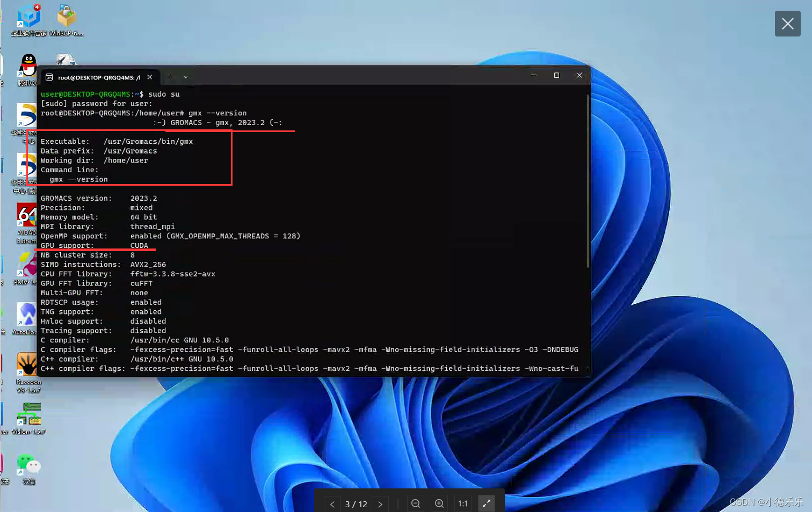Click the '/usr/bin/c++ GNU 10.5.0' value
The width and height of the screenshot is (812, 512).
pos(182,359)
